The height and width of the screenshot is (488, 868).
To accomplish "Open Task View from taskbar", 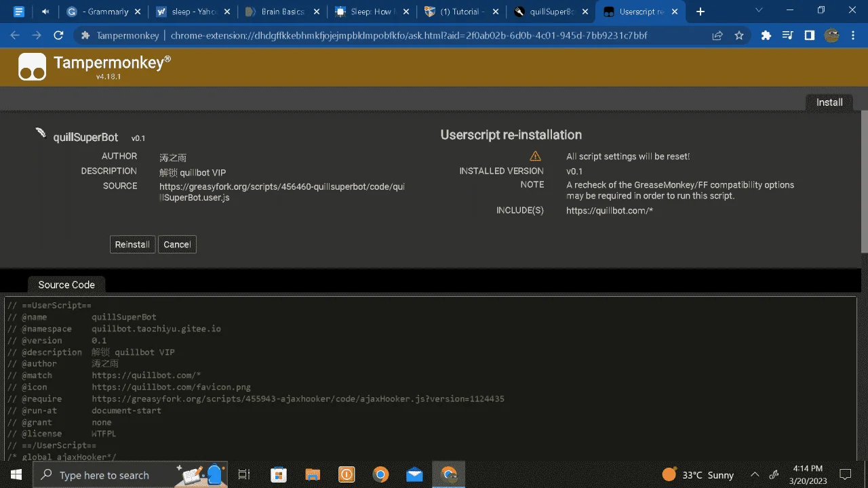I will pos(244,474).
